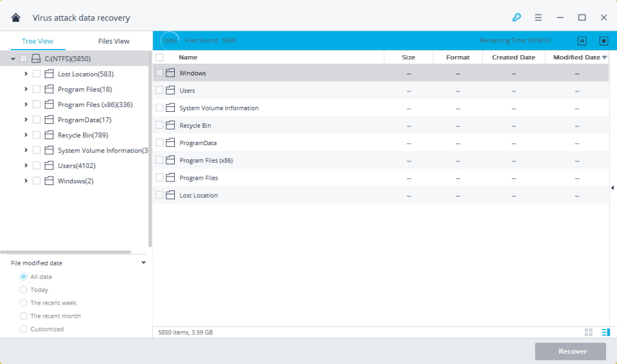Screen dimensions: 617x364
Task: Choose The recent month filter option
Action: 24,316
